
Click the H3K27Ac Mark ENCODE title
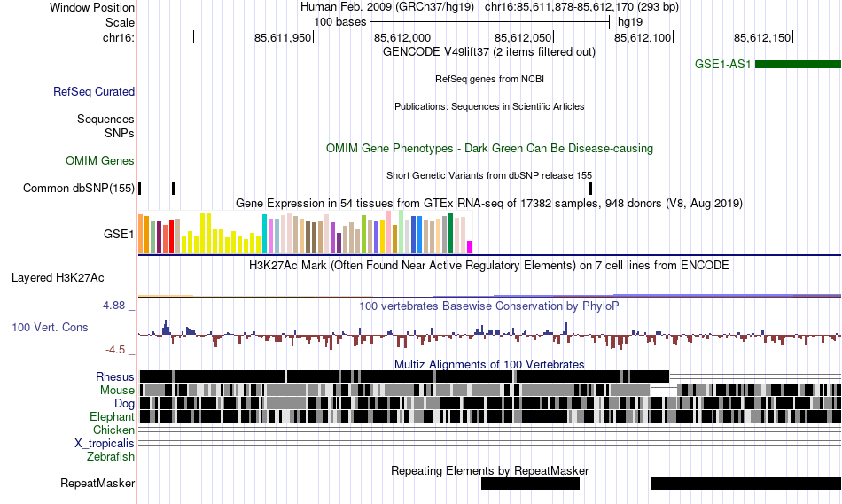coord(489,265)
